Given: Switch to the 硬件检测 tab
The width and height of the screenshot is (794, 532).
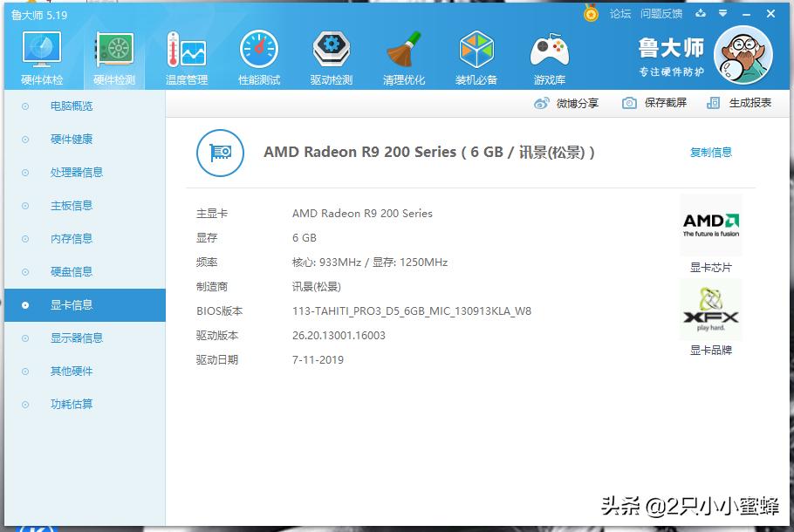Looking at the screenshot, I should pos(113,52).
